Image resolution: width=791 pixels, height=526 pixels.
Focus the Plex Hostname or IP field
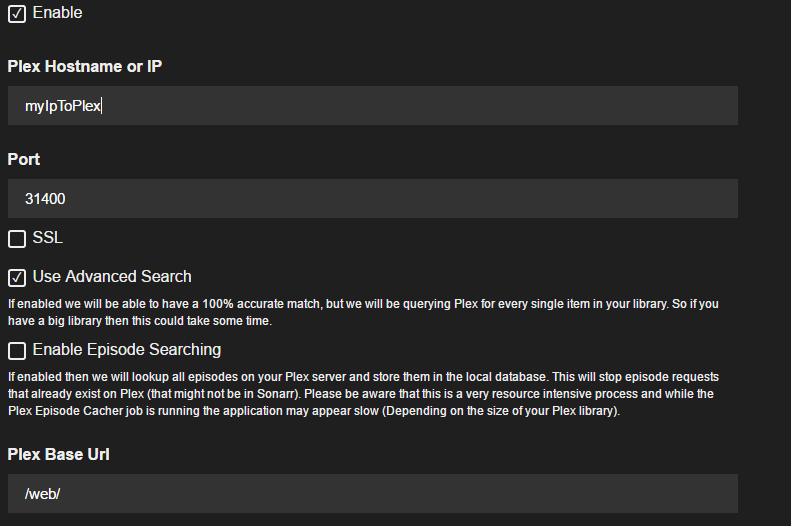pyautogui.click(x=373, y=105)
